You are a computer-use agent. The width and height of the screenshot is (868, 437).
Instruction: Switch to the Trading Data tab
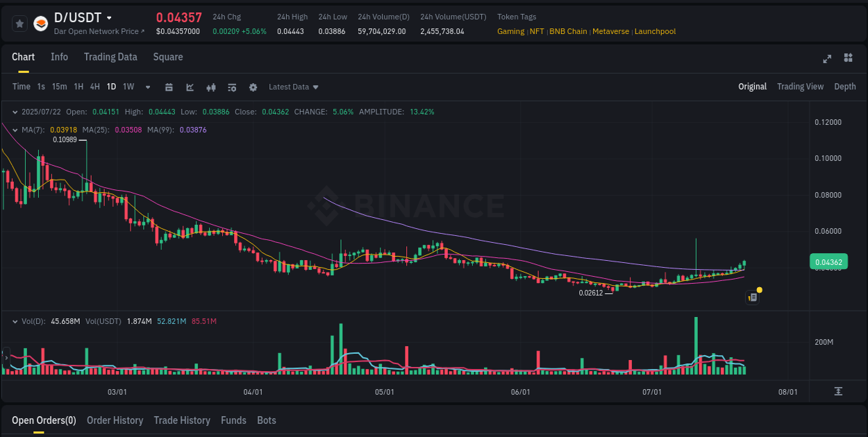pyautogui.click(x=110, y=57)
